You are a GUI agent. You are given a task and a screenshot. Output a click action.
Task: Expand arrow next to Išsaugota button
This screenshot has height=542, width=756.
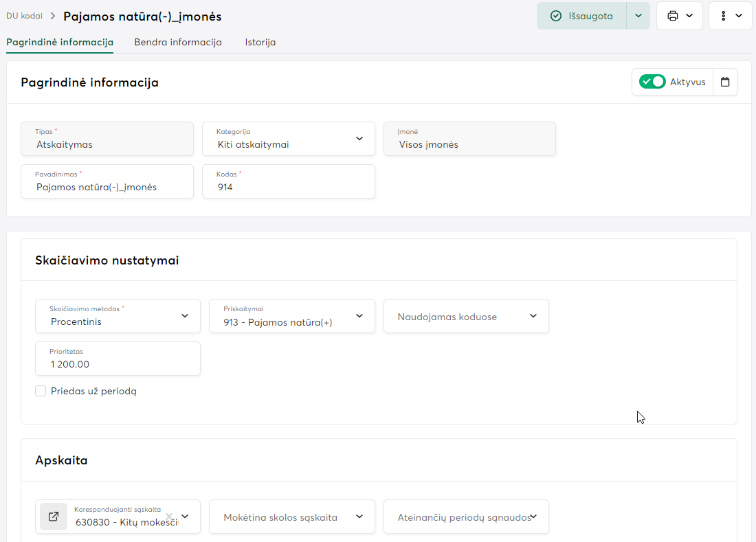(x=638, y=16)
